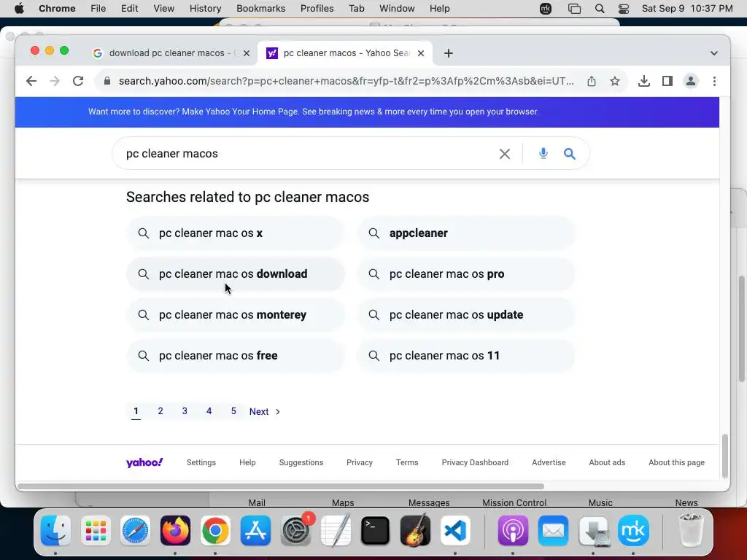Viewport: 747px width, 560px height.
Task: Open the View menu
Action: tap(163, 9)
